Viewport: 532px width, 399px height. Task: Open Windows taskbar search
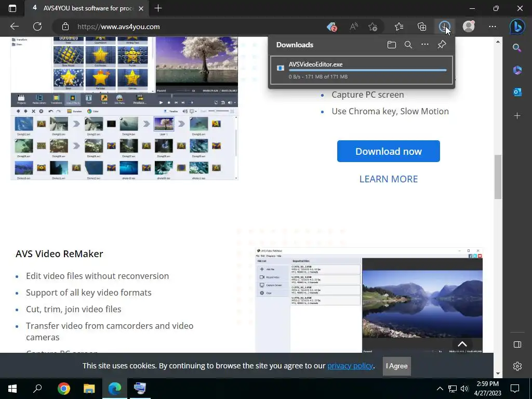click(x=37, y=388)
